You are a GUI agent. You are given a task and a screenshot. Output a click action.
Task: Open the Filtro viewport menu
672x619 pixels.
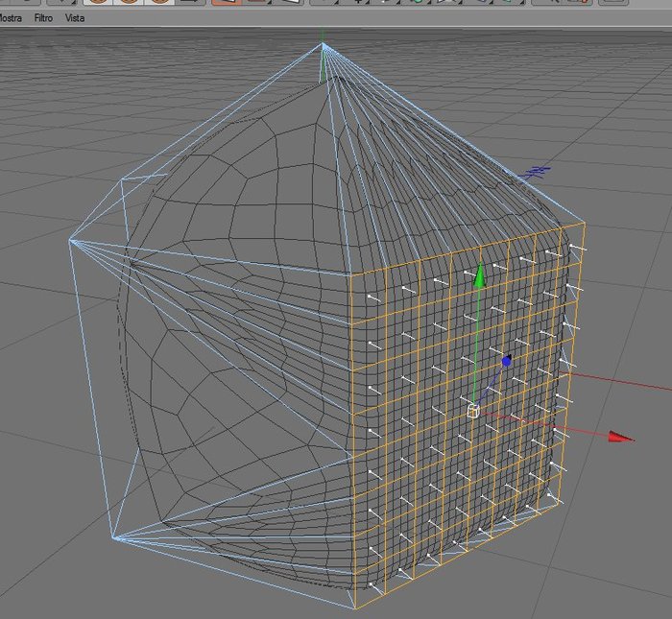[43, 18]
